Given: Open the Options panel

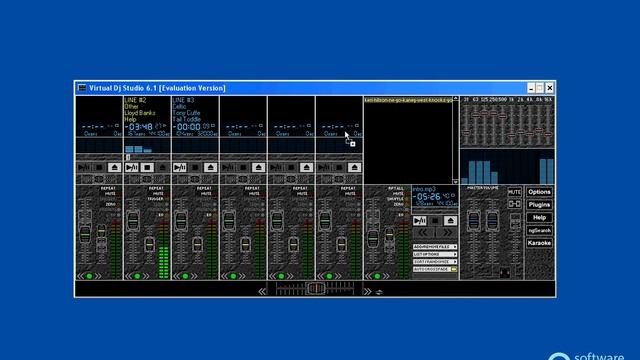Looking at the screenshot, I should click(x=539, y=192).
